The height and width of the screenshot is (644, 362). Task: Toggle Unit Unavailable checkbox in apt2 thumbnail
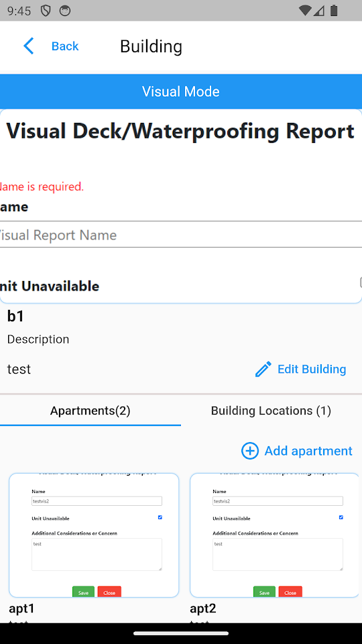pyautogui.click(x=341, y=517)
